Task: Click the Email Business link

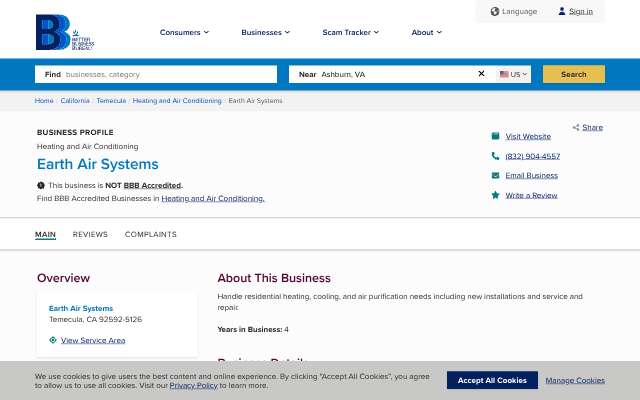Action: (531, 176)
